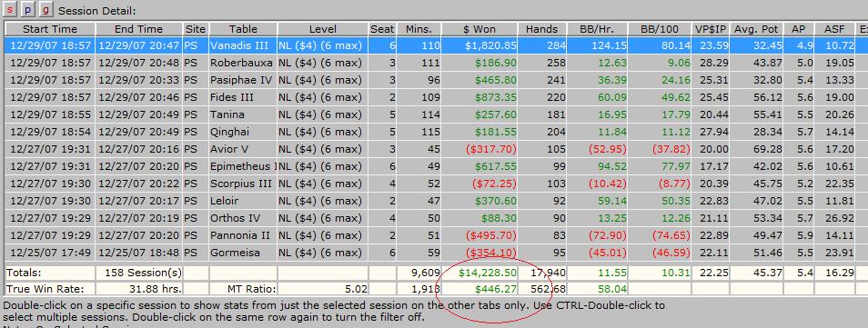Click the ($317.70) loss cell

(x=479, y=149)
